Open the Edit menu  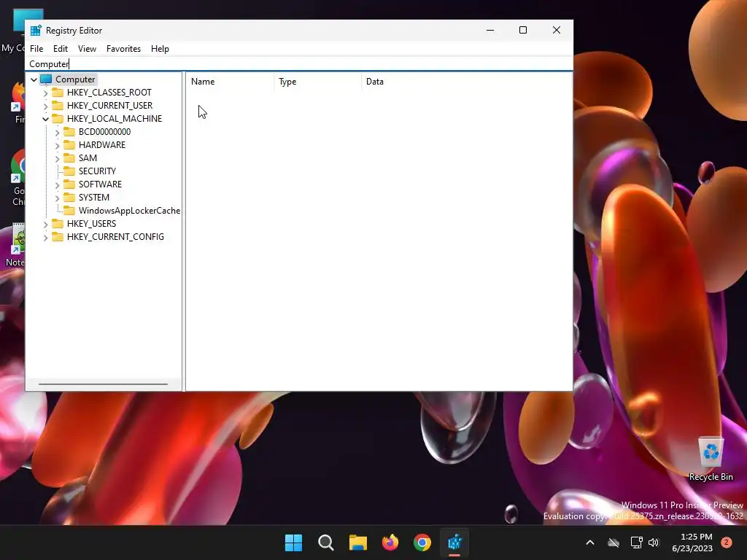[x=60, y=49]
